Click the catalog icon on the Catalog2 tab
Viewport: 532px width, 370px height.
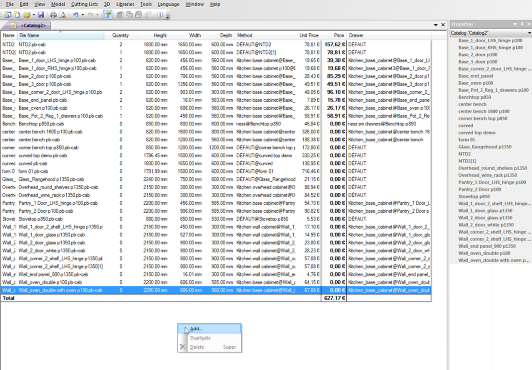click(x=13, y=25)
